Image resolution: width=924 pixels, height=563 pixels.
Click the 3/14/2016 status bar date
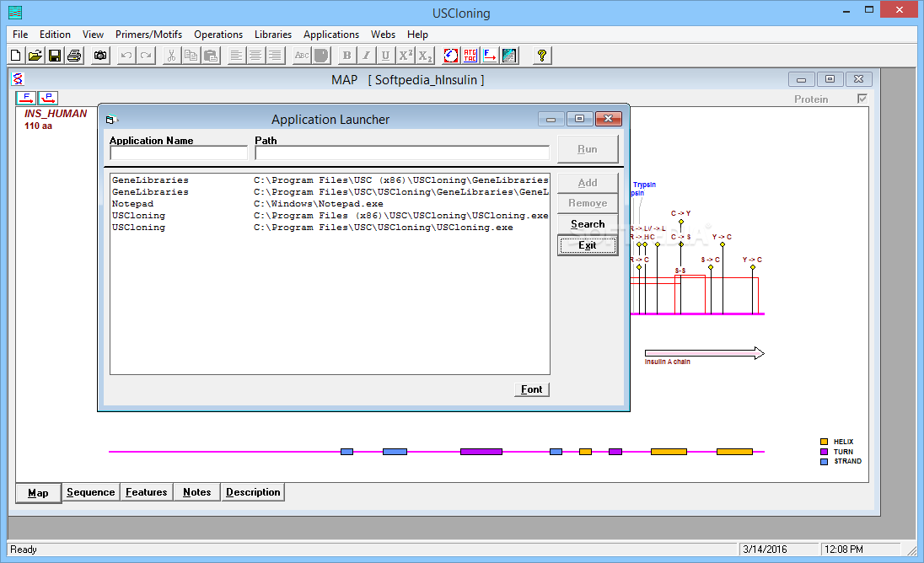(765, 550)
